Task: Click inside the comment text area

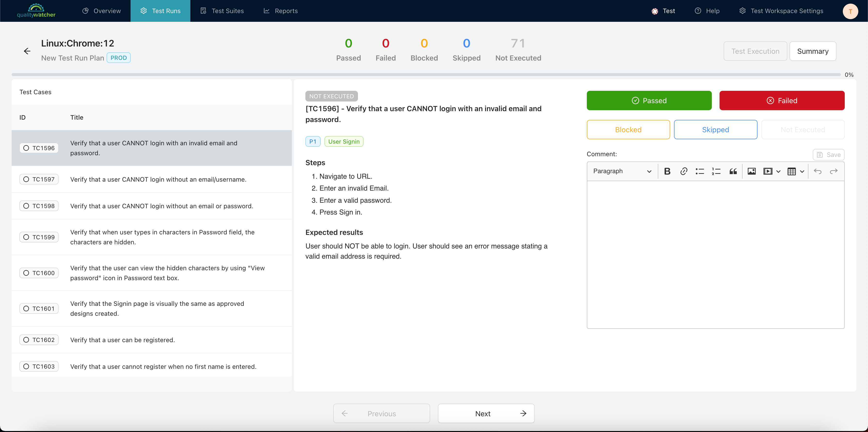Action: (715, 255)
